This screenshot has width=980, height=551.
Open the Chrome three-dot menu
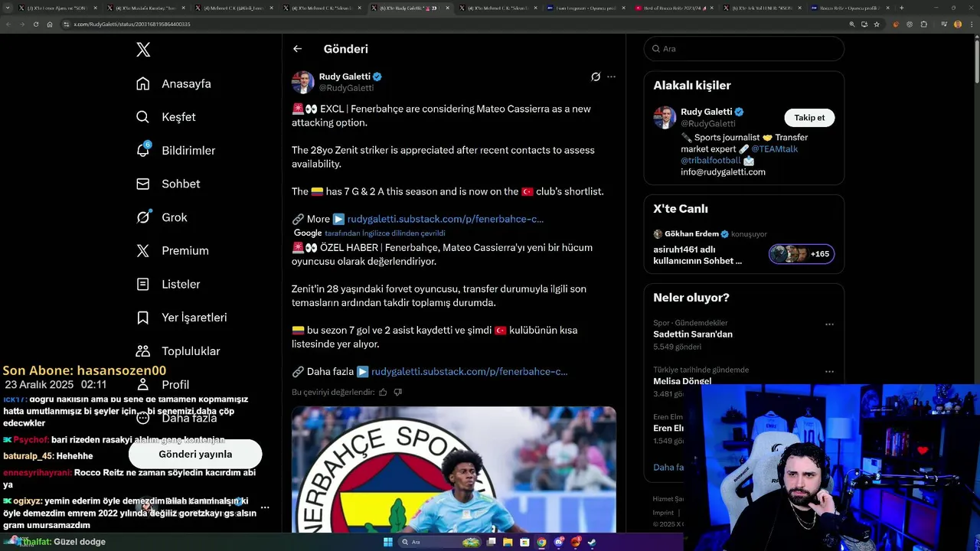point(972,24)
